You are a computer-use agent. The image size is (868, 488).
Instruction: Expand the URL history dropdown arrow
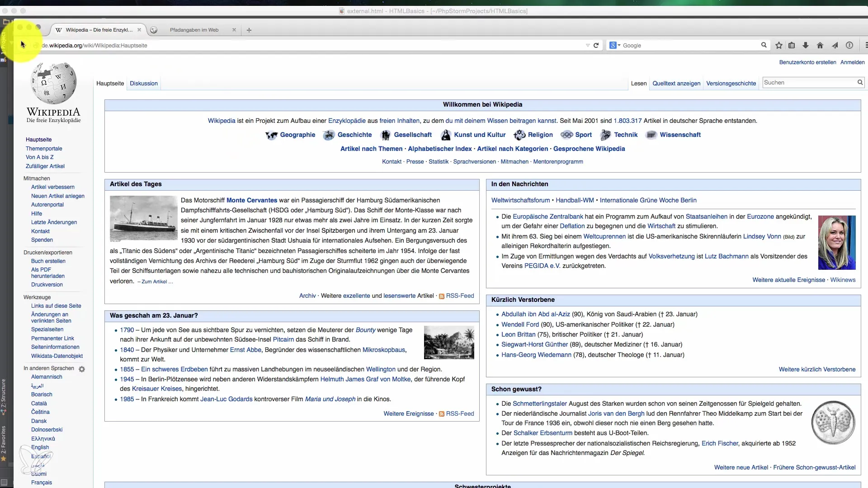[x=587, y=45]
